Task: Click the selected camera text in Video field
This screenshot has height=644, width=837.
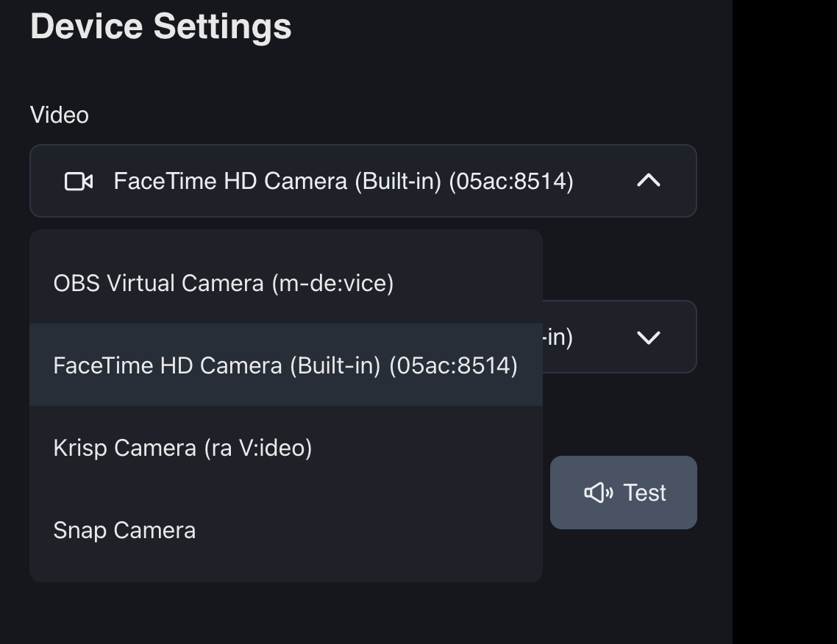Action: pos(343,181)
